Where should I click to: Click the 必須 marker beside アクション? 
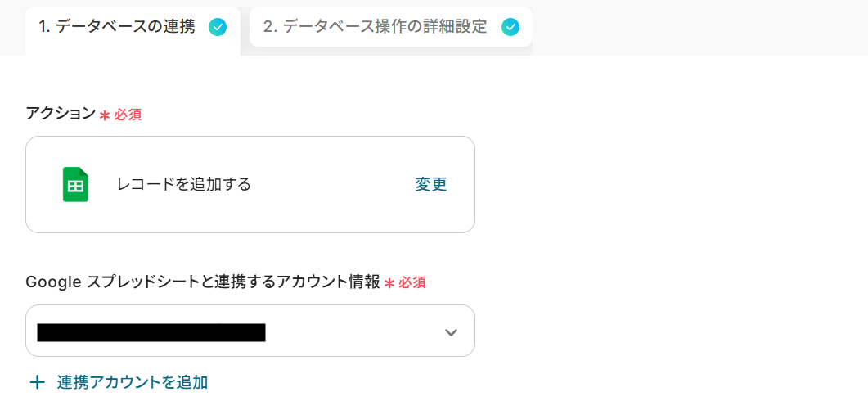(x=128, y=115)
